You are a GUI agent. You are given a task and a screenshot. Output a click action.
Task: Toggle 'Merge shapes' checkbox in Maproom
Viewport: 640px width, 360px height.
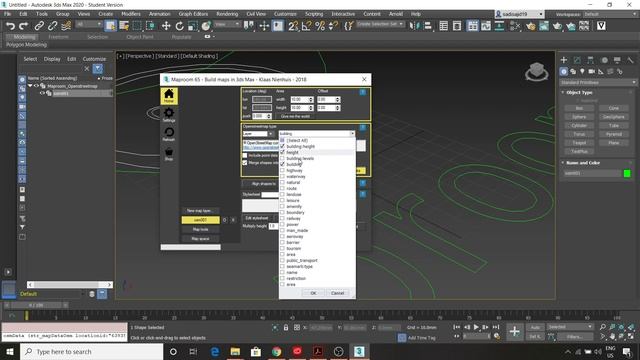245,162
